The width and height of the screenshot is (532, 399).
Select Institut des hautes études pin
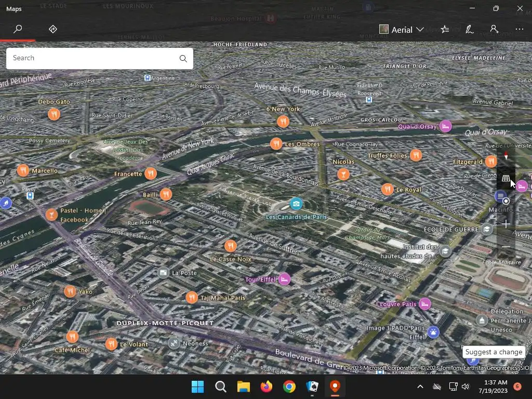coord(445,251)
